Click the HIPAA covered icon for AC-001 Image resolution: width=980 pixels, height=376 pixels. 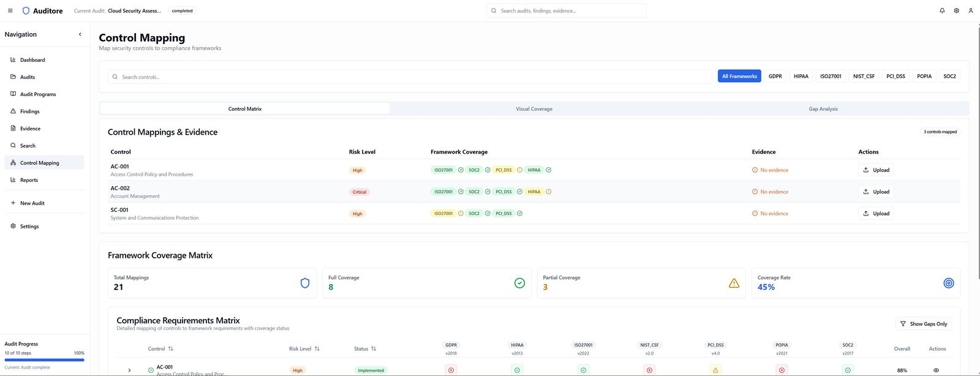click(x=517, y=370)
